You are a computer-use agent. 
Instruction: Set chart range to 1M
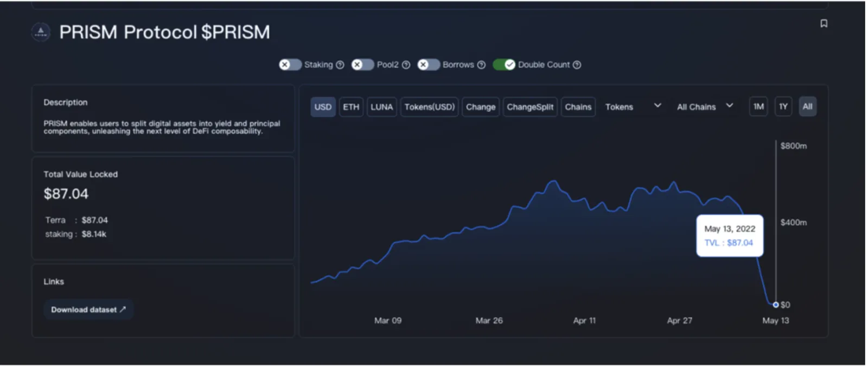[758, 106]
